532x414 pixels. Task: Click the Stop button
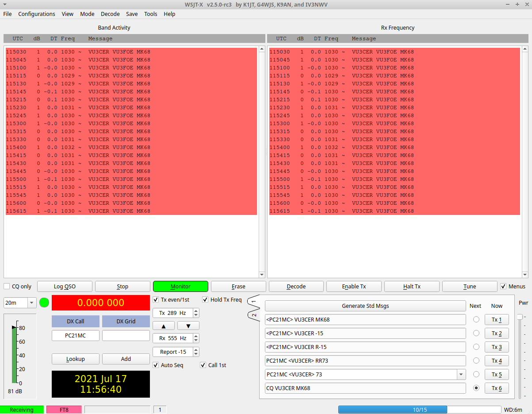(122, 287)
